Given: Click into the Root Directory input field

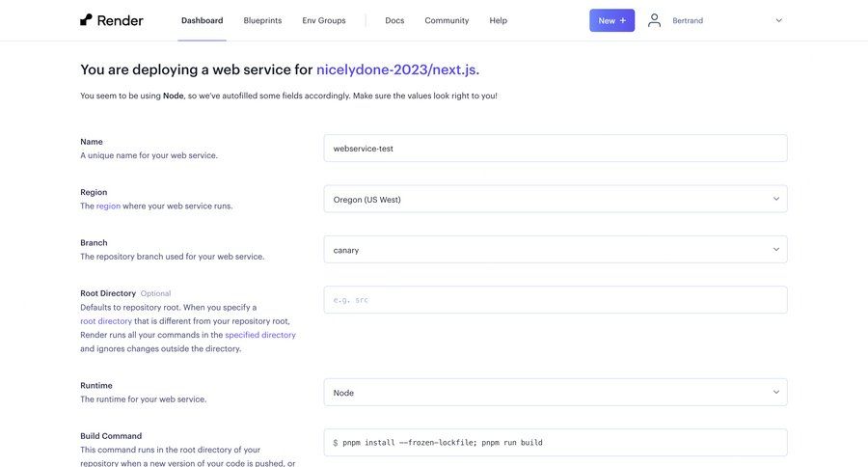Looking at the screenshot, I should (555, 300).
